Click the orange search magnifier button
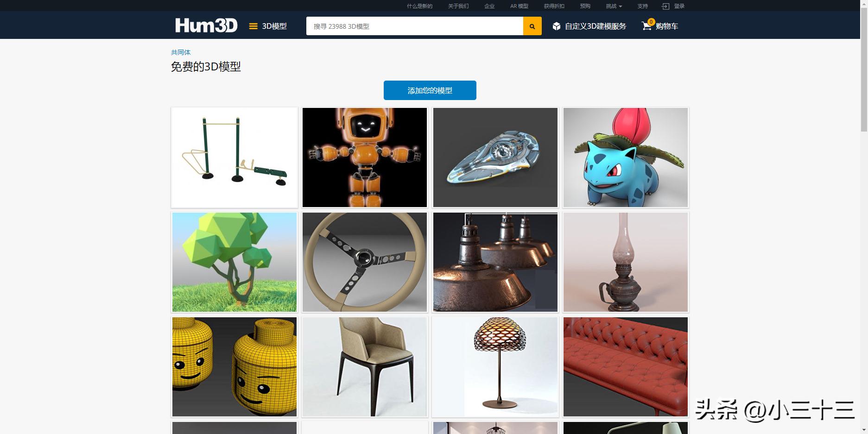Viewport: 868px width, 434px height. (x=532, y=26)
